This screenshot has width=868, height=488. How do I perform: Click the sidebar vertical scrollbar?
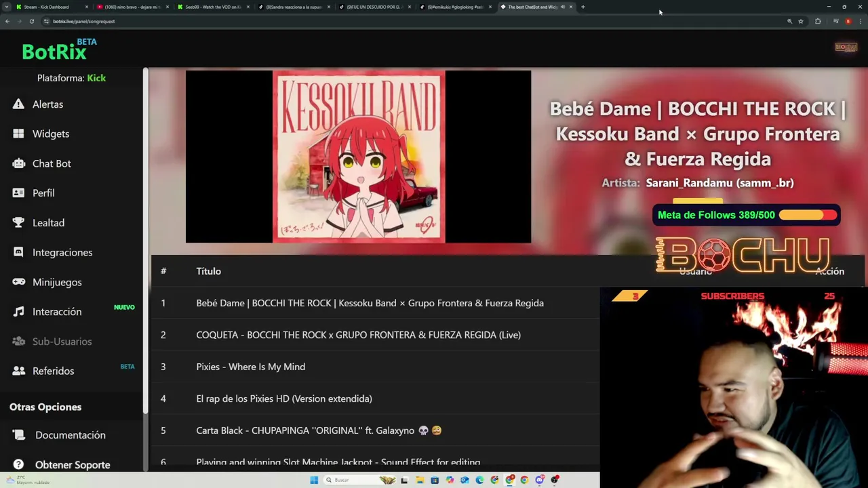(145, 241)
